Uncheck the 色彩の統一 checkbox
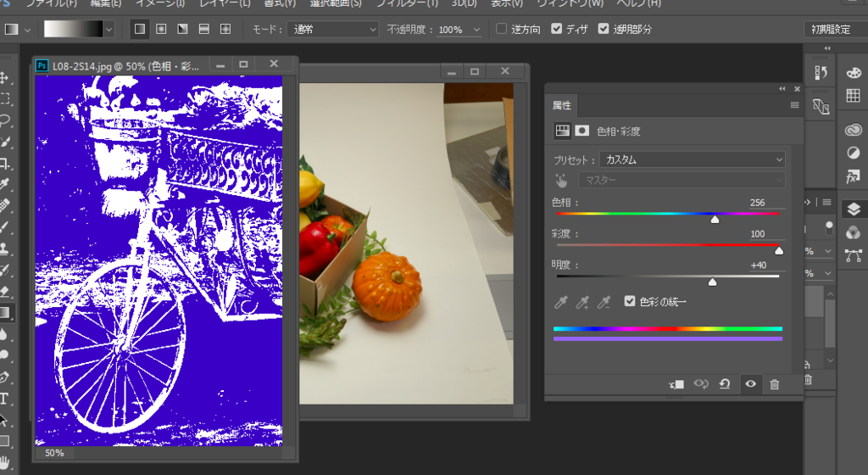The width and height of the screenshot is (868, 475). (630, 301)
